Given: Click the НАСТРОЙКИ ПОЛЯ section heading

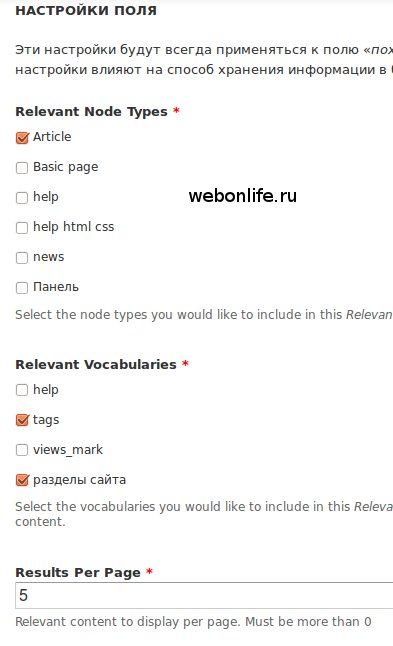Looking at the screenshot, I should (86, 10).
